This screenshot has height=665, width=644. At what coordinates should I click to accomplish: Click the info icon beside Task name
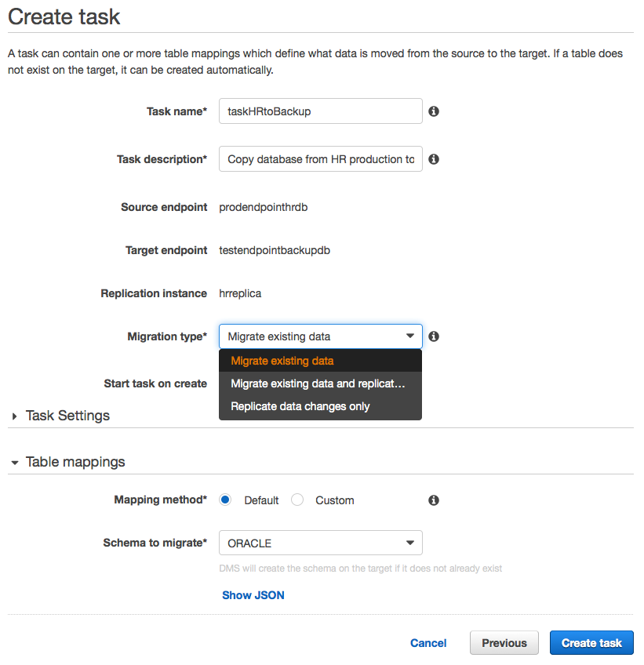(x=434, y=111)
